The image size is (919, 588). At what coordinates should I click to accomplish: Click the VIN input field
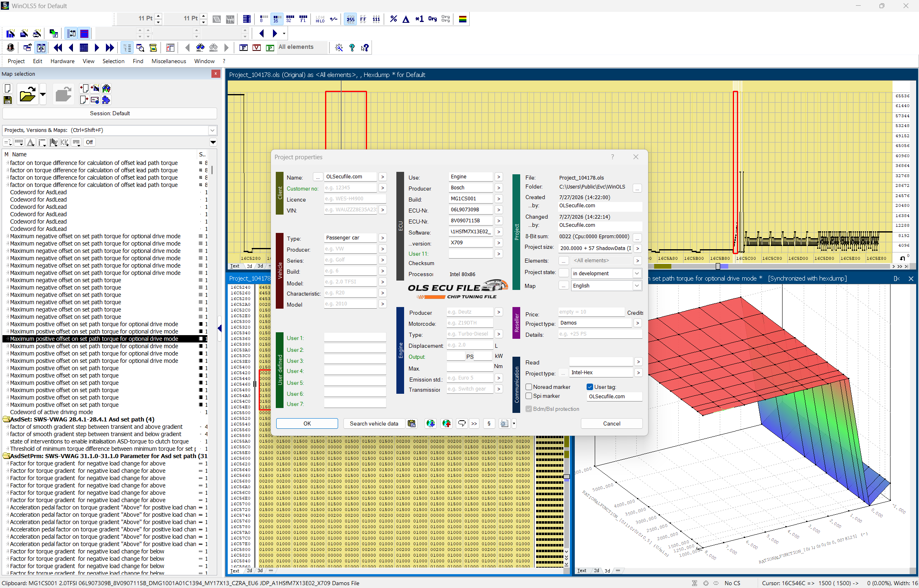coord(351,210)
